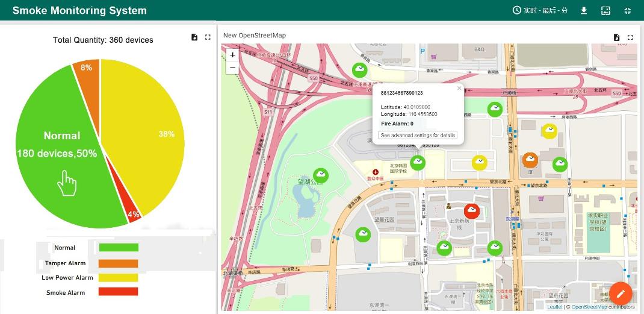Zoom in on the map

232,55
